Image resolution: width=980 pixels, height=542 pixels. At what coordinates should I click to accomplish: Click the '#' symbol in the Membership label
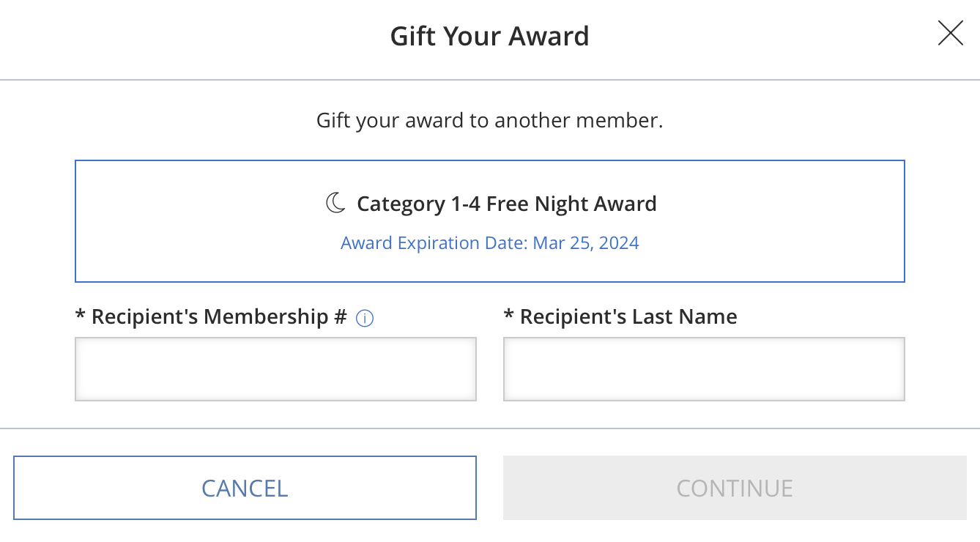pyautogui.click(x=340, y=316)
